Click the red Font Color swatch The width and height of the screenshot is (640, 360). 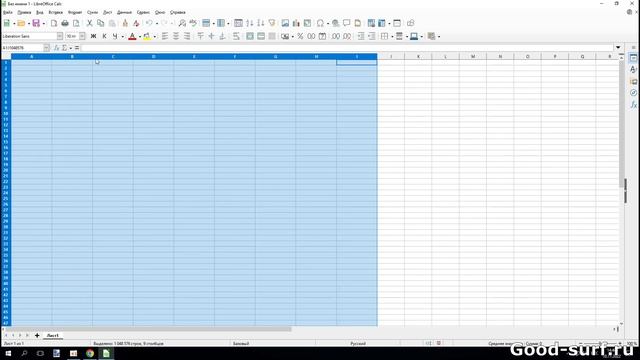tap(132, 36)
